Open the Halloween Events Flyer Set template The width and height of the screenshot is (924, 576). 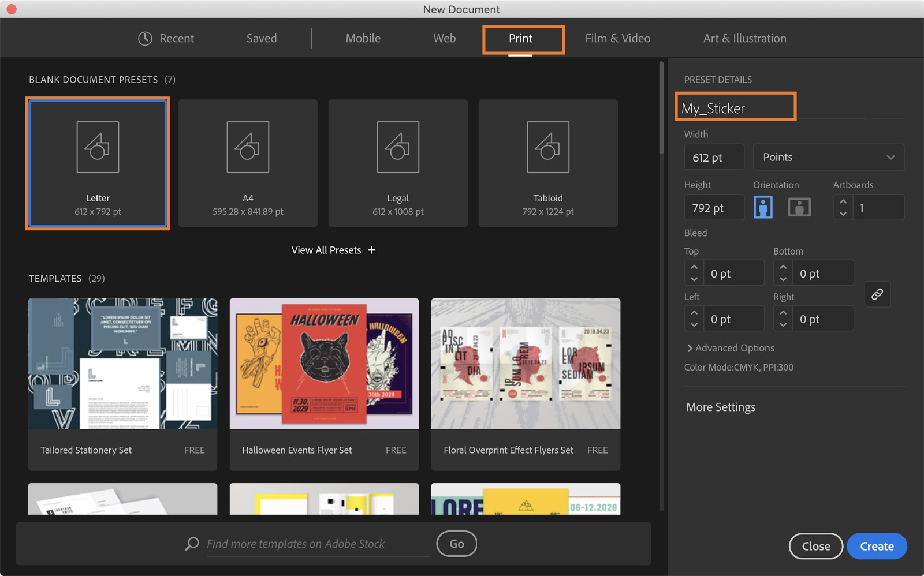(324, 364)
